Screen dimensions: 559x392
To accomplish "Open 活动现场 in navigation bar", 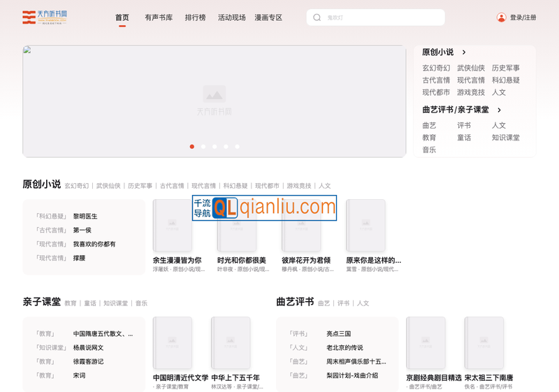I will click(232, 17).
